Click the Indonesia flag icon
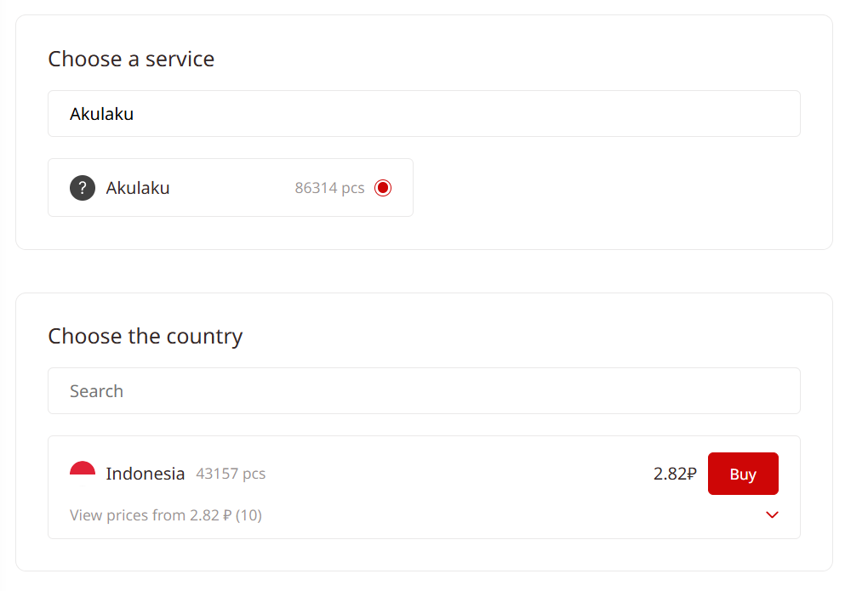The width and height of the screenshot is (868, 591). click(83, 473)
